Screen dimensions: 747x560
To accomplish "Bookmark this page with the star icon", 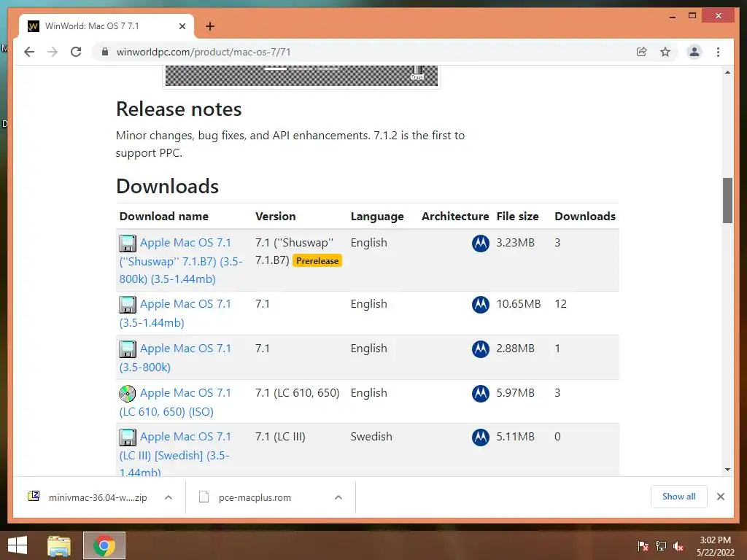I will tap(665, 52).
